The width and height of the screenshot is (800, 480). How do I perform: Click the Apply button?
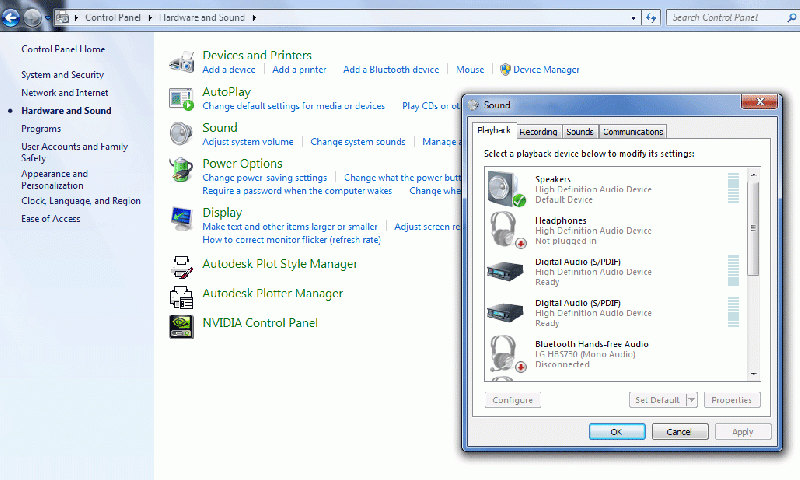(x=743, y=432)
